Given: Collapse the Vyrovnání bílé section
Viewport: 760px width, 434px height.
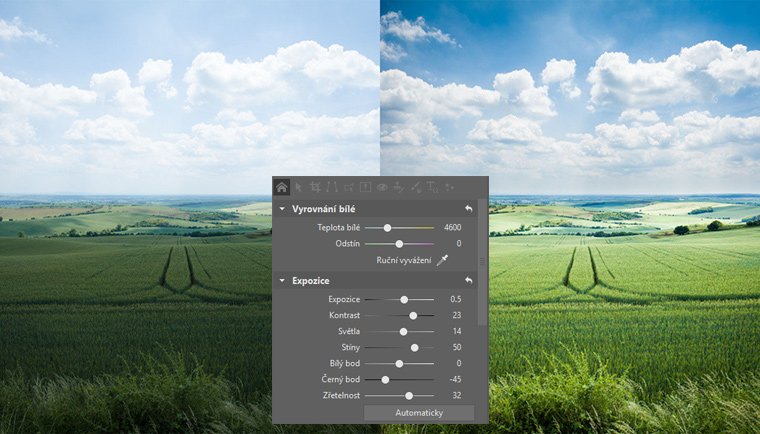Looking at the screenshot, I should pos(283,209).
